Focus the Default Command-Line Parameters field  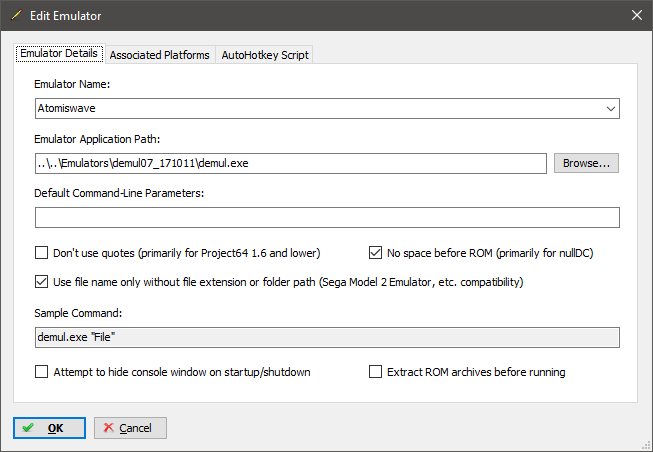327,217
